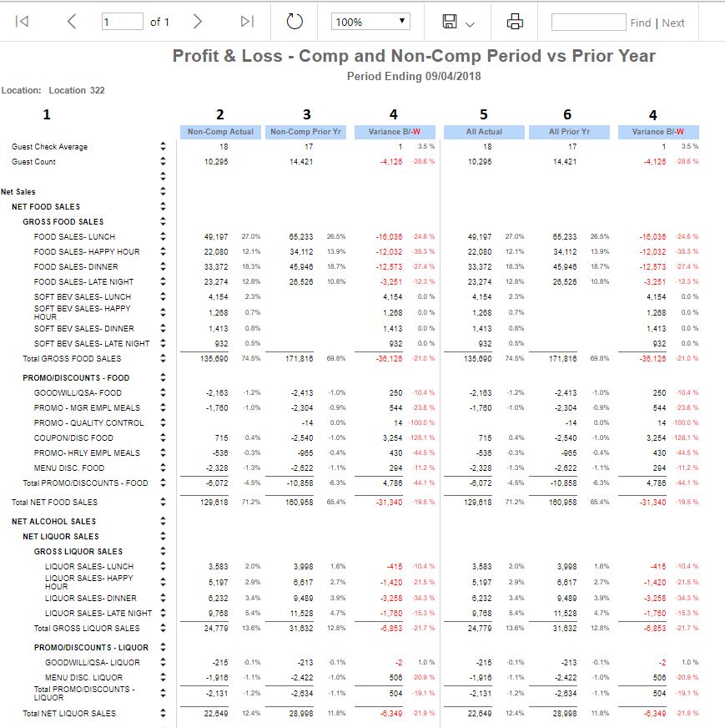Click the 'PROMO- HRLY EMPL MEALS' label
The height and width of the screenshot is (728, 725).
[x=87, y=452]
